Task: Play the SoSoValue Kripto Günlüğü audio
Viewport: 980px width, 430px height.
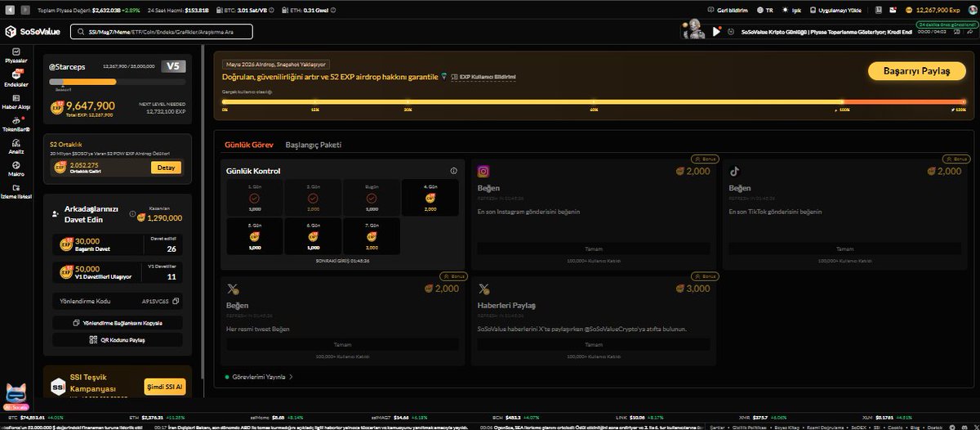Action: (717, 32)
